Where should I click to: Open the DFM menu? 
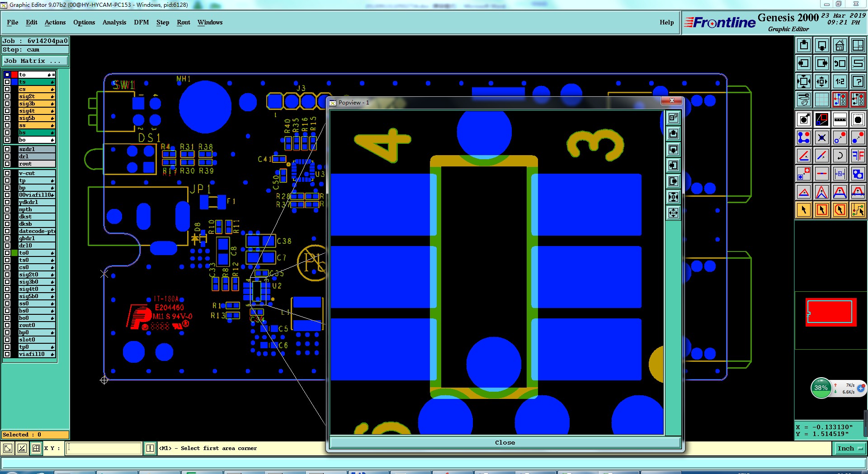(x=142, y=22)
